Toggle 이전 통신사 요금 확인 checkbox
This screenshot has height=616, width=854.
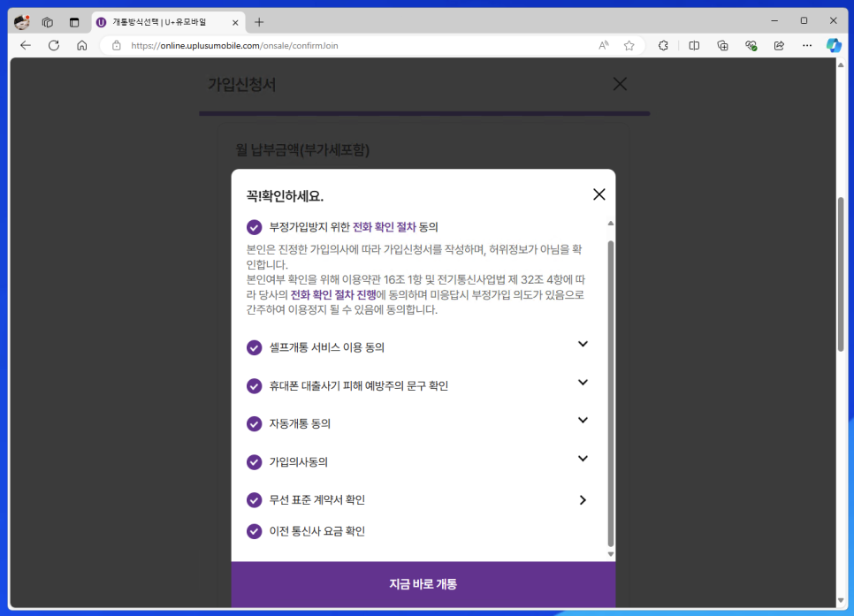tap(255, 531)
